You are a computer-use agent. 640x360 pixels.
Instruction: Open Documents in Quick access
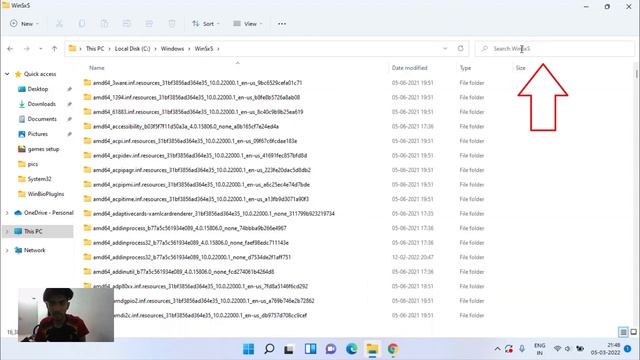(42, 119)
